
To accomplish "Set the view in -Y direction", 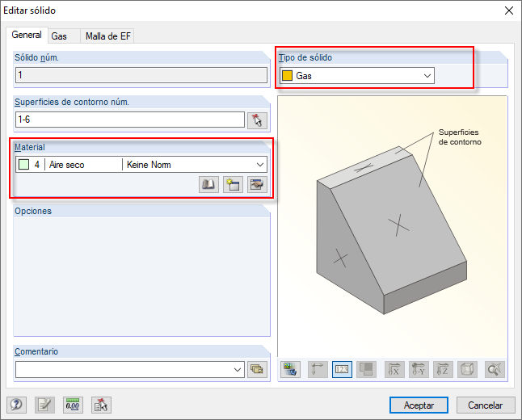I will 419,369.
